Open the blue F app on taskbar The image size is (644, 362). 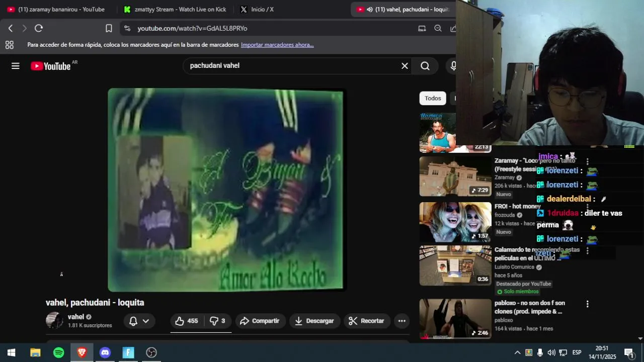click(x=128, y=352)
